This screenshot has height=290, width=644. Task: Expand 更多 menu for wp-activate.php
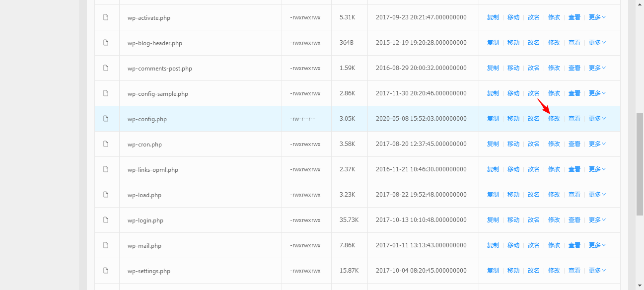click(597, 17)
